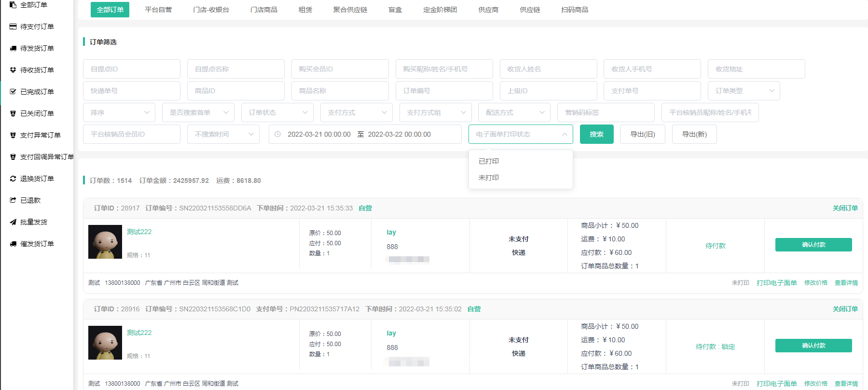868x390 pixels.
Task: Open the 配送方式 dropdown
Action: 514,112
